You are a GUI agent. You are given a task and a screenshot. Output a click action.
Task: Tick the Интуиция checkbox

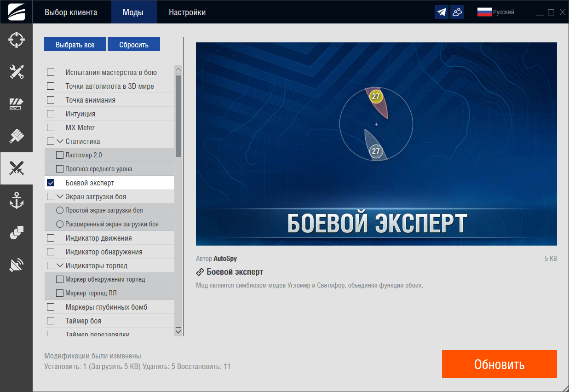51,114
